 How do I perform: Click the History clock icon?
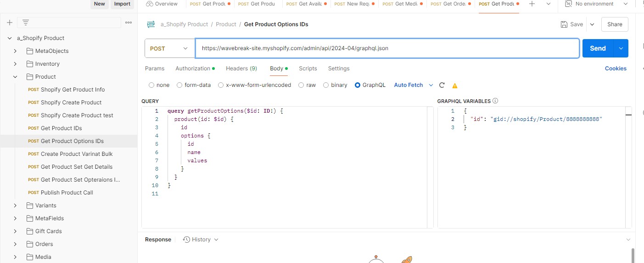[186, 240]
